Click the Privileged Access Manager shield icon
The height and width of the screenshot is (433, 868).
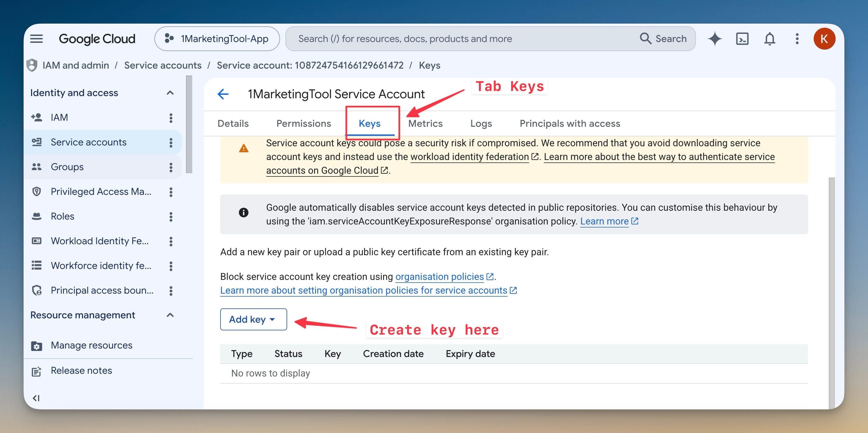coord(36,192)
